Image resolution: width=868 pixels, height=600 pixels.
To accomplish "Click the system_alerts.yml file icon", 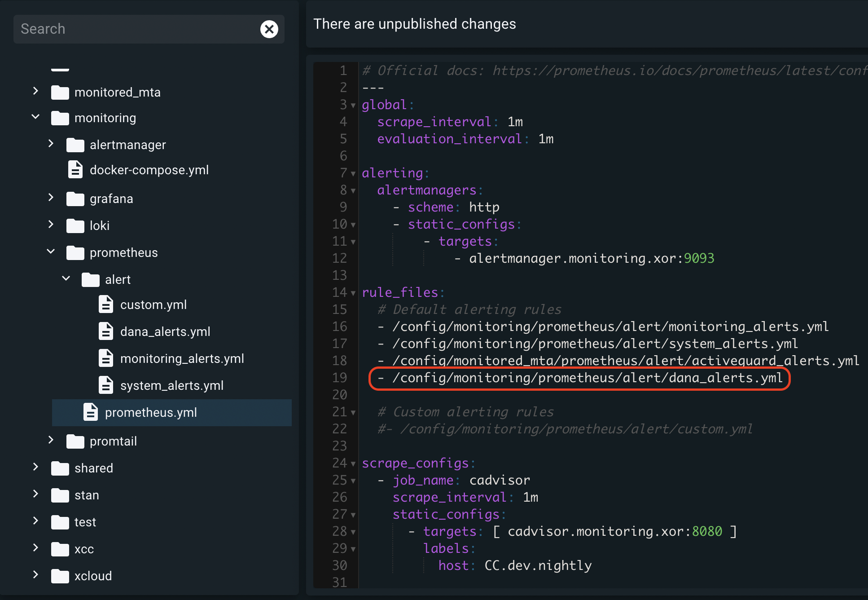I will (106, 385).
